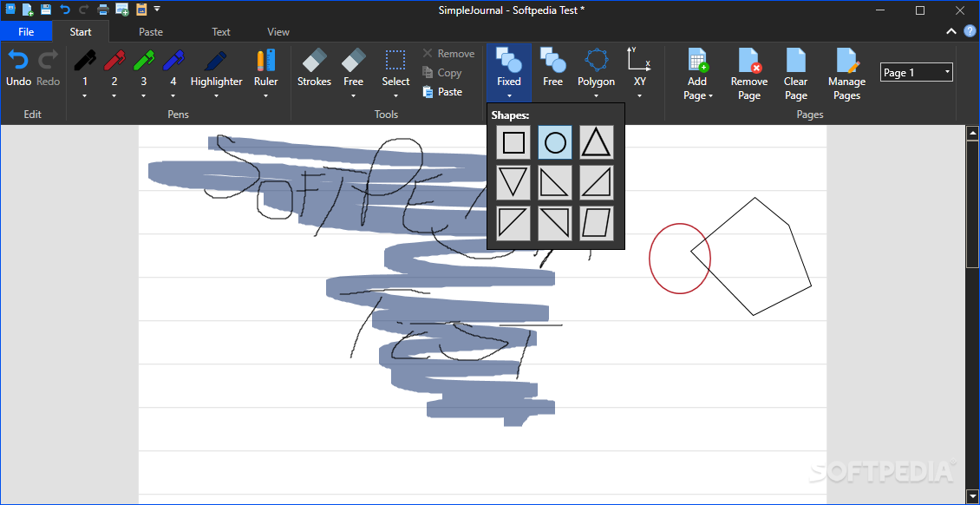Choose parallelogram shape in Shapes popup
This screenshot has width=980, height=505.
click(597, 223)
